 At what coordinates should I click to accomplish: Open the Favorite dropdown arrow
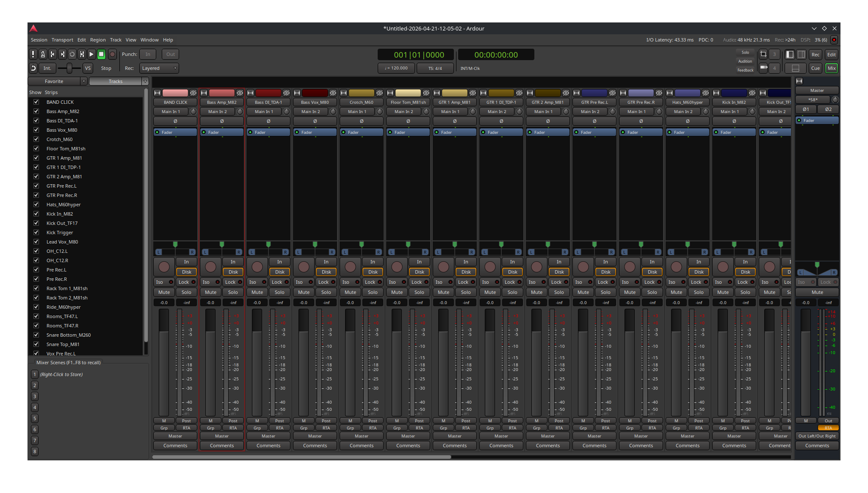tap(83, 81)
